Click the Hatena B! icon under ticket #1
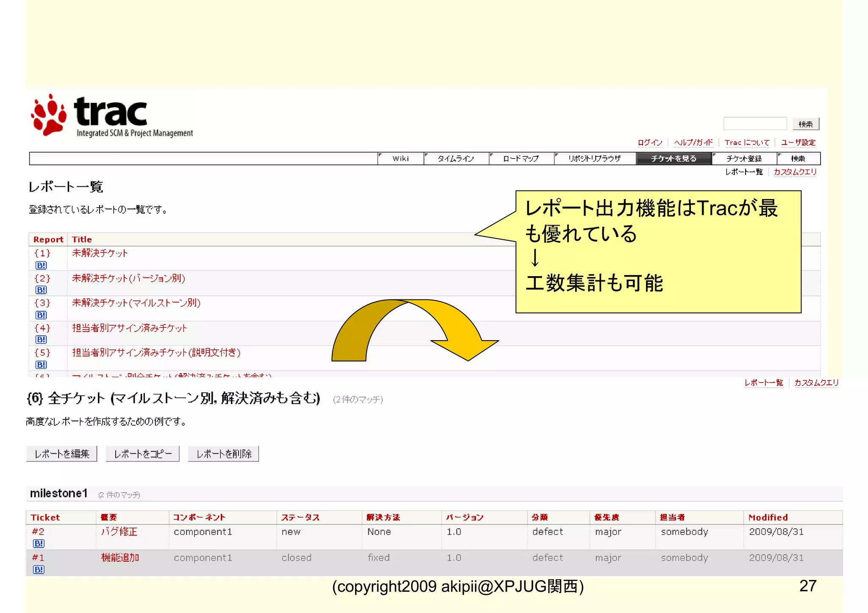Image resolution: width=868 pixels, height=613 pixels. pyautogui.click(x=39, y=570)
